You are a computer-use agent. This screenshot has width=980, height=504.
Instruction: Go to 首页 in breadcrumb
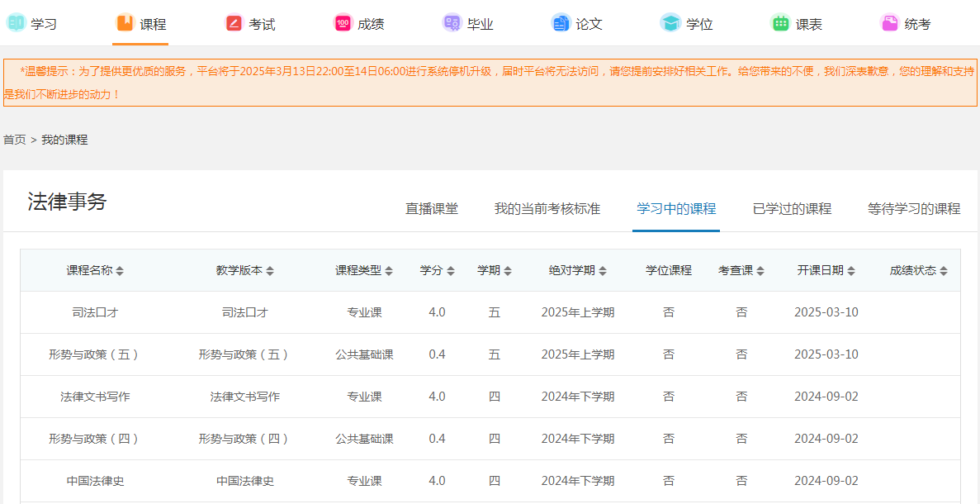(15, 140)
